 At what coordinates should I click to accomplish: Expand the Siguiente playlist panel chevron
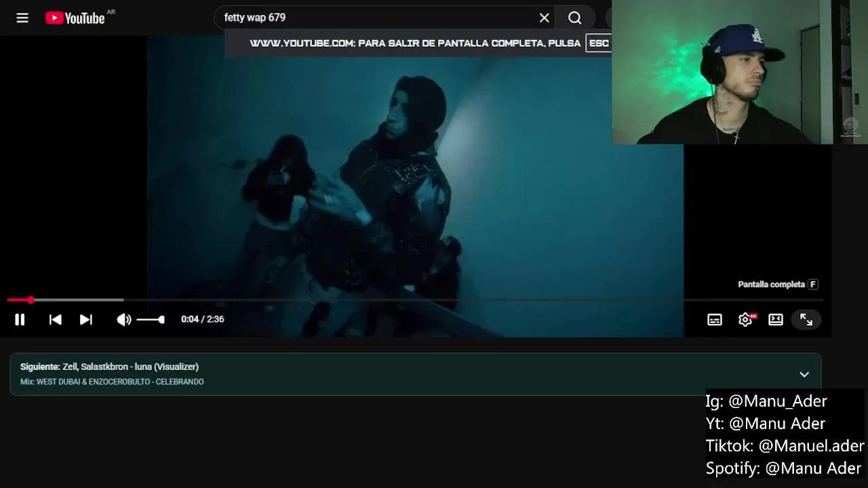point(804,374)
